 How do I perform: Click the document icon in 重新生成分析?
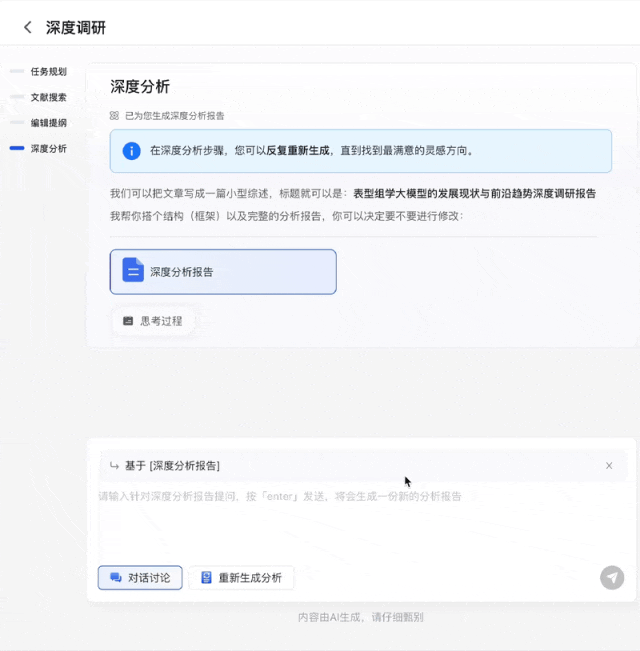coord(206,578)
